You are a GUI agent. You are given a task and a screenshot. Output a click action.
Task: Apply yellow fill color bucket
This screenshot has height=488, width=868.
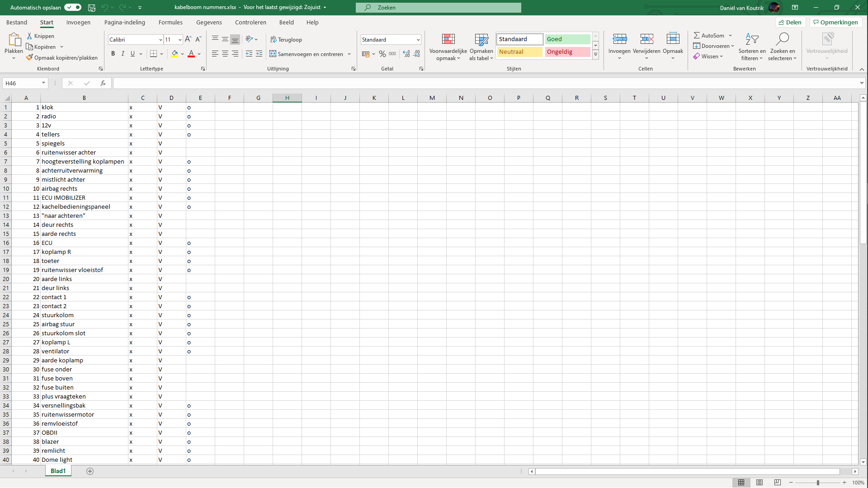[x=175, y=54]
